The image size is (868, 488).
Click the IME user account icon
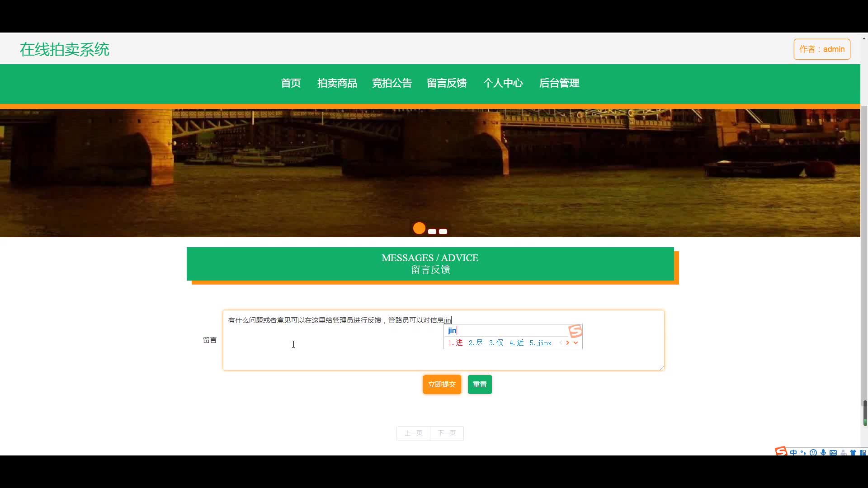tap(843, 452)
